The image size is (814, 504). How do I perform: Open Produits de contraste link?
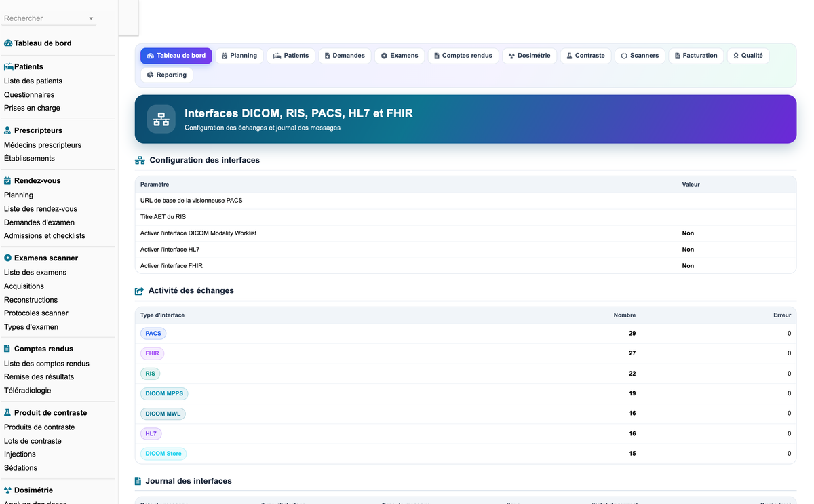click(39, 427)
